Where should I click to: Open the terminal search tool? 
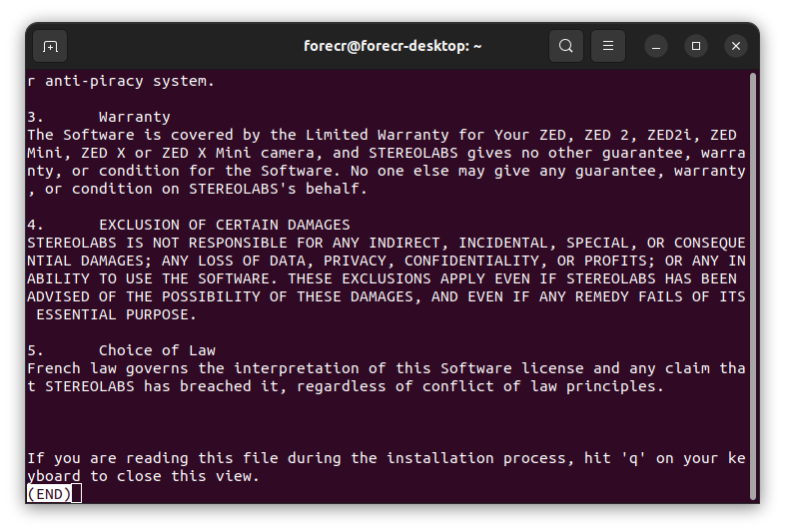(x=565, y=46)
